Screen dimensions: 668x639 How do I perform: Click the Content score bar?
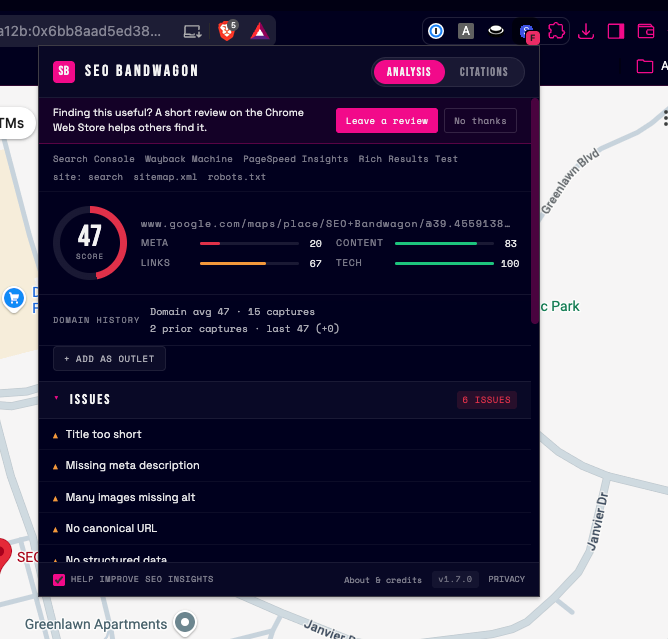(444, 243)
